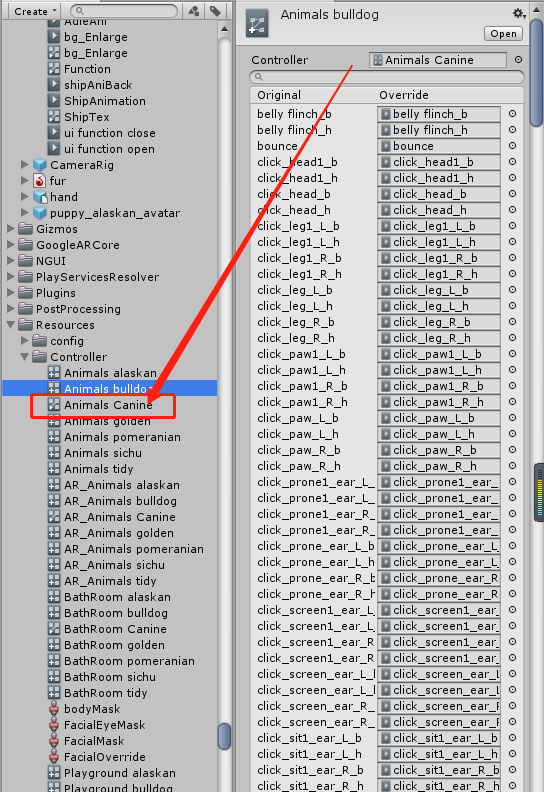Open the Create dropdown menu
544x792 pixels.
pyautogui.click(x=35, y=11)
